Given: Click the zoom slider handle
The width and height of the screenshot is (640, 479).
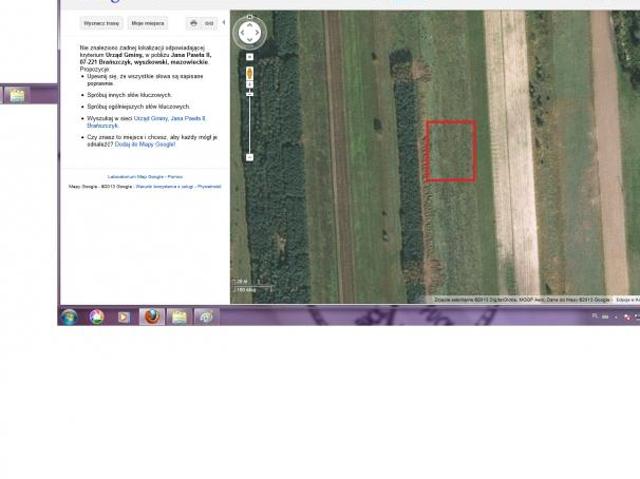Looking at the screenshot, I should click(250, 94).
